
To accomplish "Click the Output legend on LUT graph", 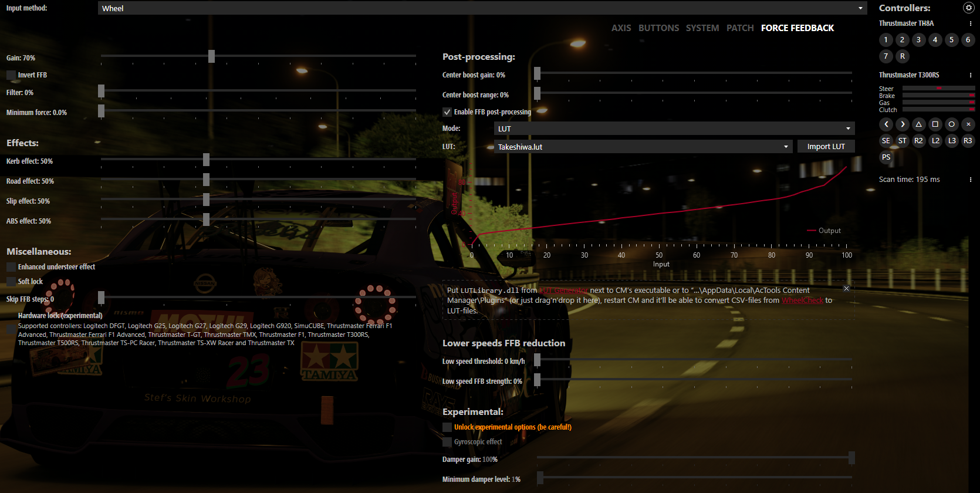I will pos(824,231).
